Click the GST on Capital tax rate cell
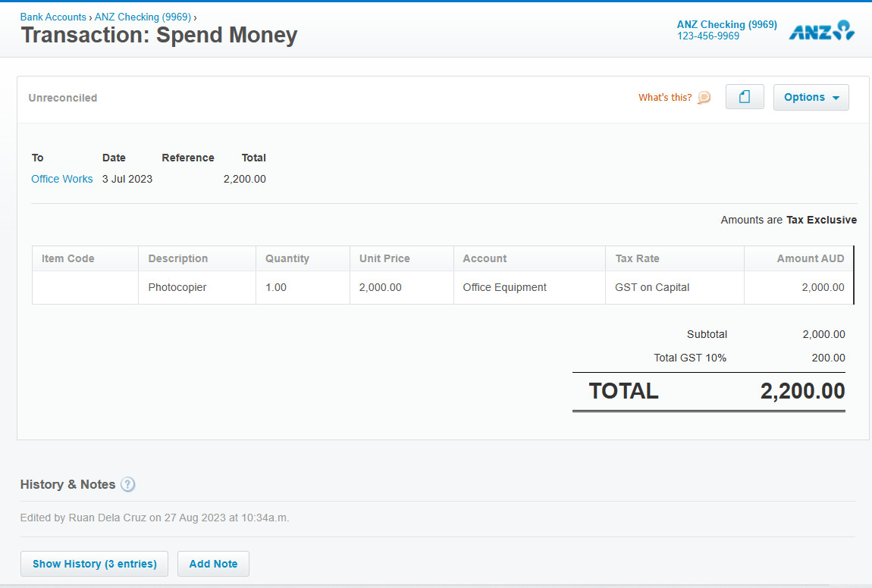The width and height of the screenshot is (872, 588). [x=652, y=287]
